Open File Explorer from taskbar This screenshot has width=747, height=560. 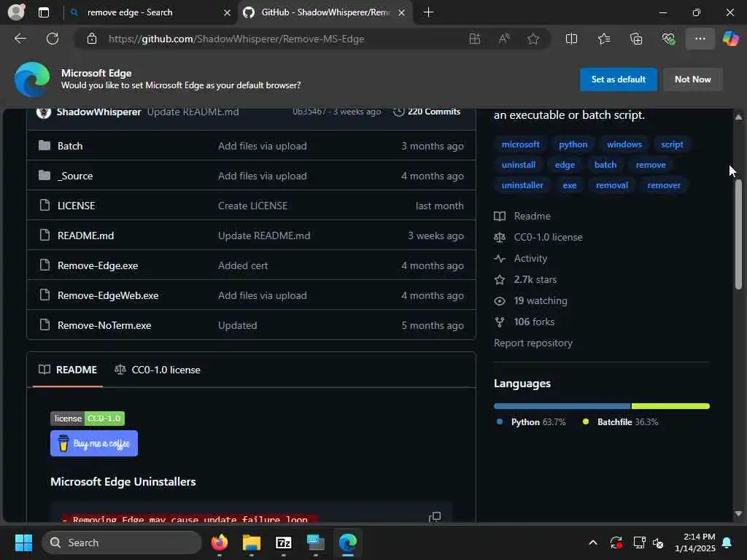click(251, 542)
